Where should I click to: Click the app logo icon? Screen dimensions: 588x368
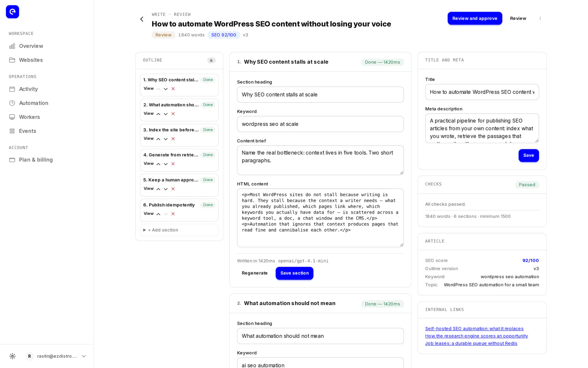click(x=12, y=12)
